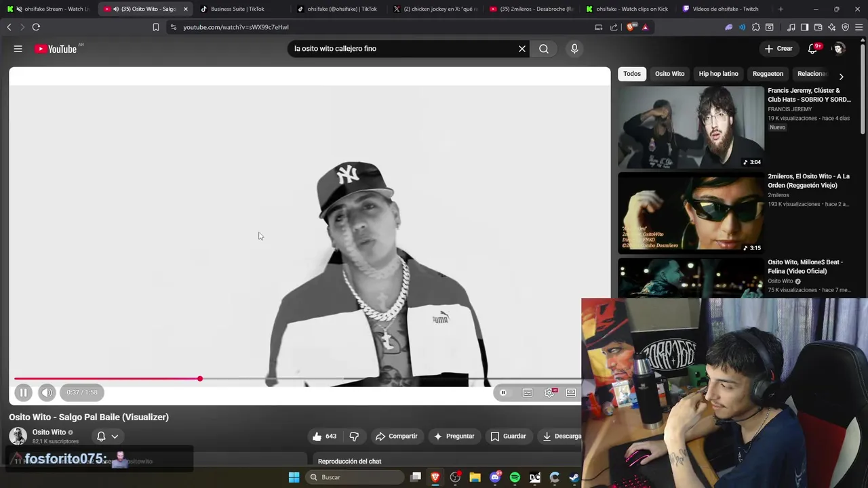868x488 pixels.
Task: Open Brave Leo AI sparkle icon
Action: (x=832, y=27)
